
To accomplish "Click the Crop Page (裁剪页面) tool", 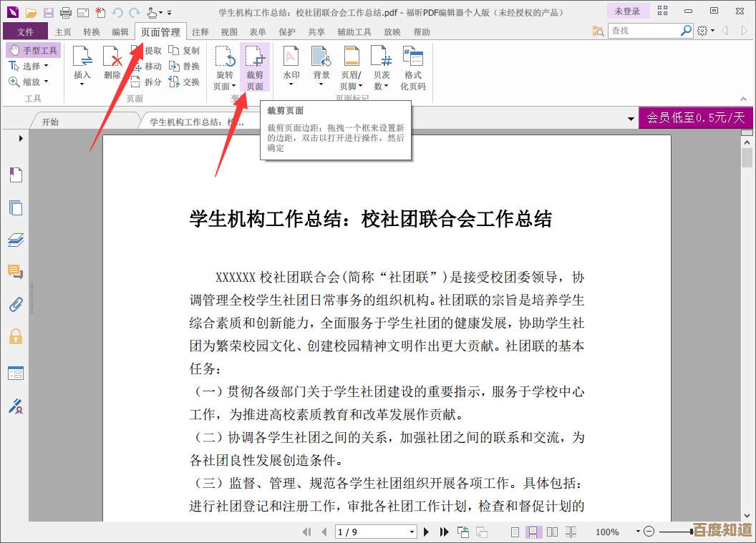I will (255, 68).
